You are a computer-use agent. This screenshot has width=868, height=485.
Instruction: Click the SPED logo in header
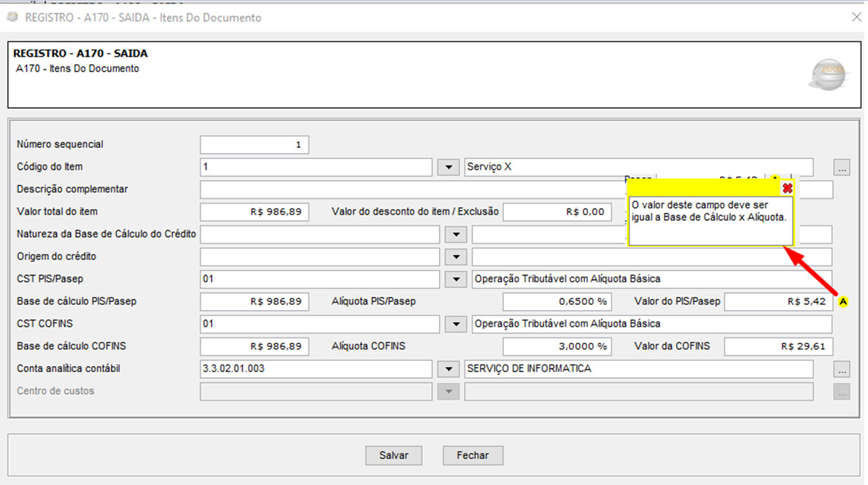pyautogui.click(x=829, y=74)
